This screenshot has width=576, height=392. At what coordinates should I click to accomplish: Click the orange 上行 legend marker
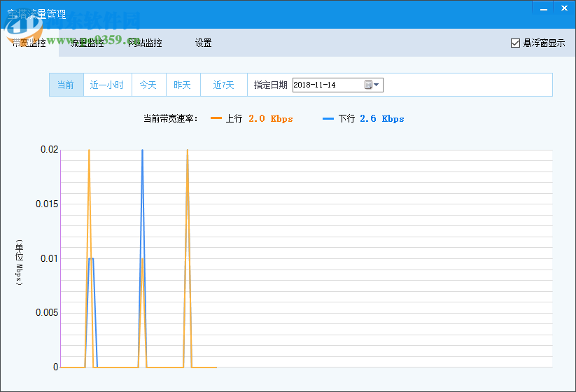click(216, 118)
